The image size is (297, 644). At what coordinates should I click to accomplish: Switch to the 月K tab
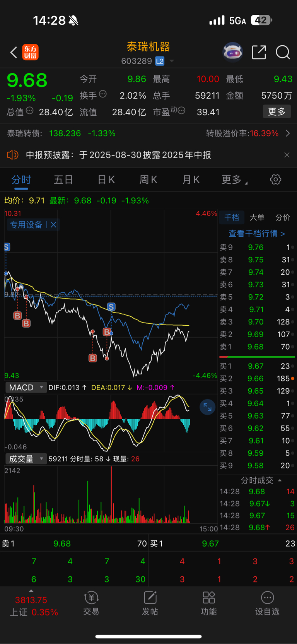[191, 180]
